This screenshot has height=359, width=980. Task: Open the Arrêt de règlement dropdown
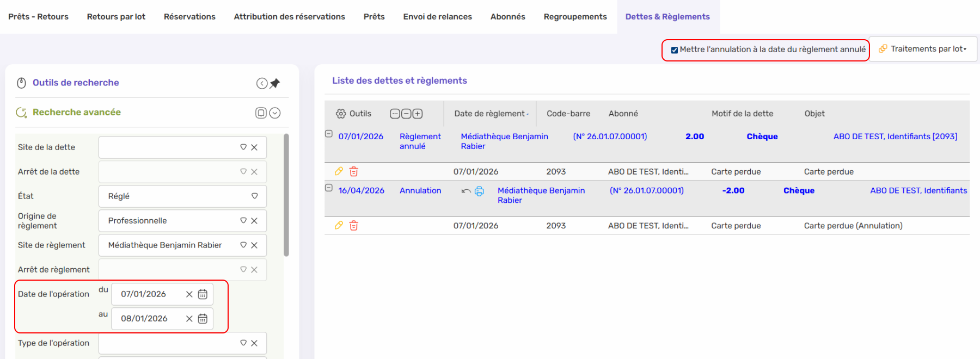pyautogui.click(x=243, y=270)
